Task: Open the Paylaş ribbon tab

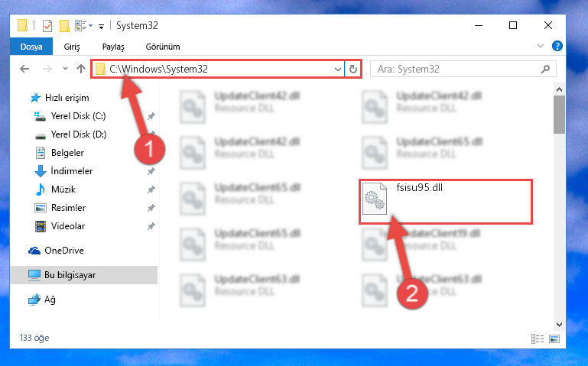Action: tap(113, 47)
